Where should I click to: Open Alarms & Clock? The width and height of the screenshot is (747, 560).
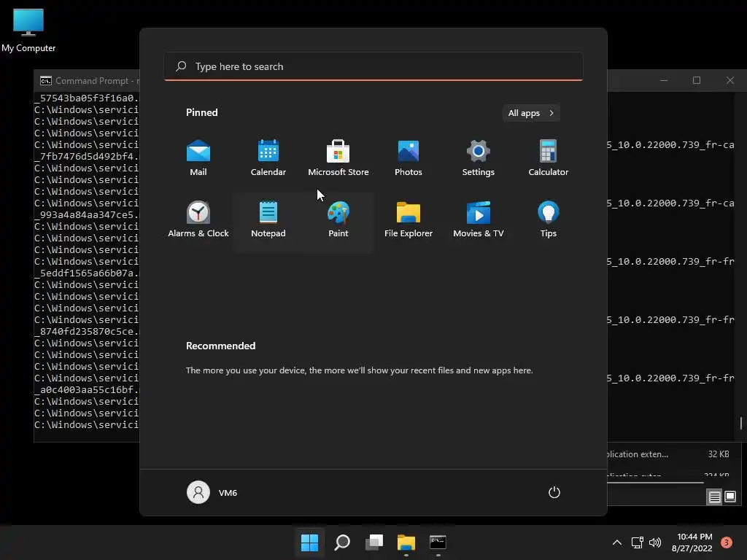pyautogui.click(x=198, y=219)
